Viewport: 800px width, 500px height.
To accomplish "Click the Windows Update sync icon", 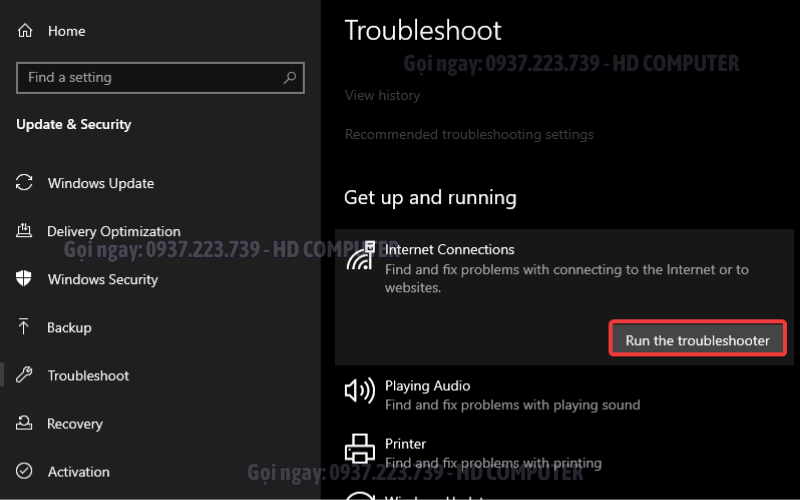I will tap(24, 183).
